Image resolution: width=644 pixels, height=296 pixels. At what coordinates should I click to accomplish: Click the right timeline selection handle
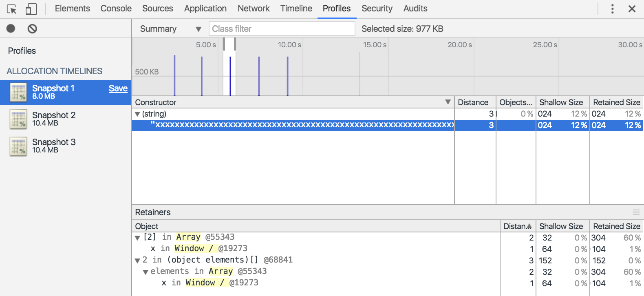(x=235, y=44)
